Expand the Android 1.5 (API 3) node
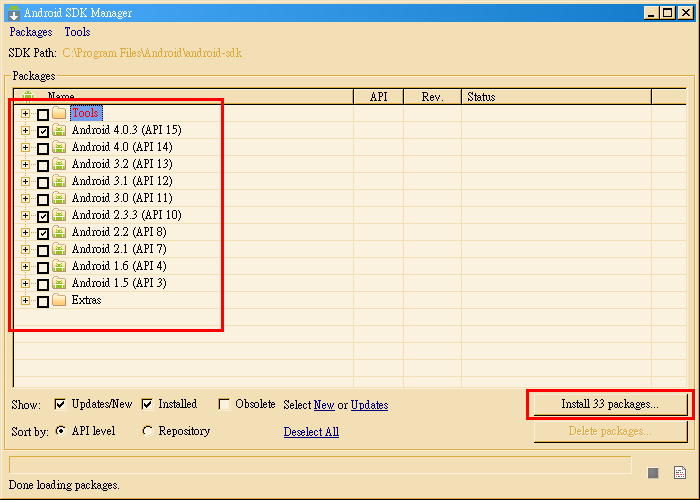The image size is (700, 500). click(x=25, y=283)
